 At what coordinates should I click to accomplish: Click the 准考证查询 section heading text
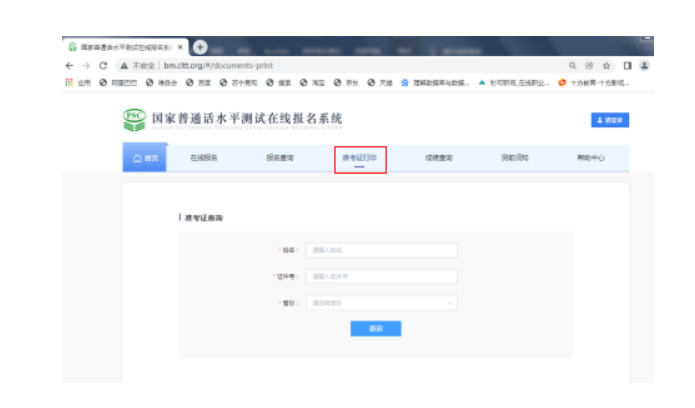pyautogui.click(x=203, y=218)
